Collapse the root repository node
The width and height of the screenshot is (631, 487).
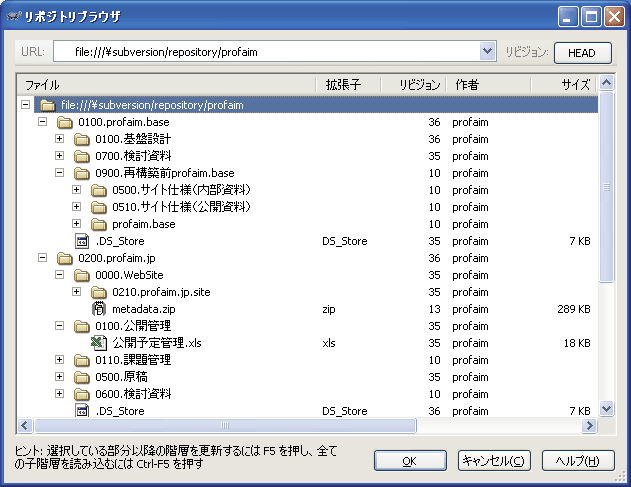point(25,105)
